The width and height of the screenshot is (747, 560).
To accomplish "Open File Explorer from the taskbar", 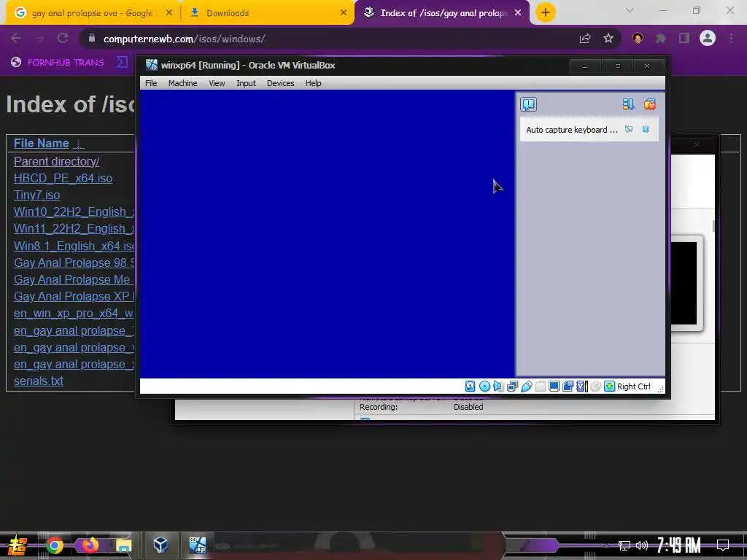I will [123, 545].
